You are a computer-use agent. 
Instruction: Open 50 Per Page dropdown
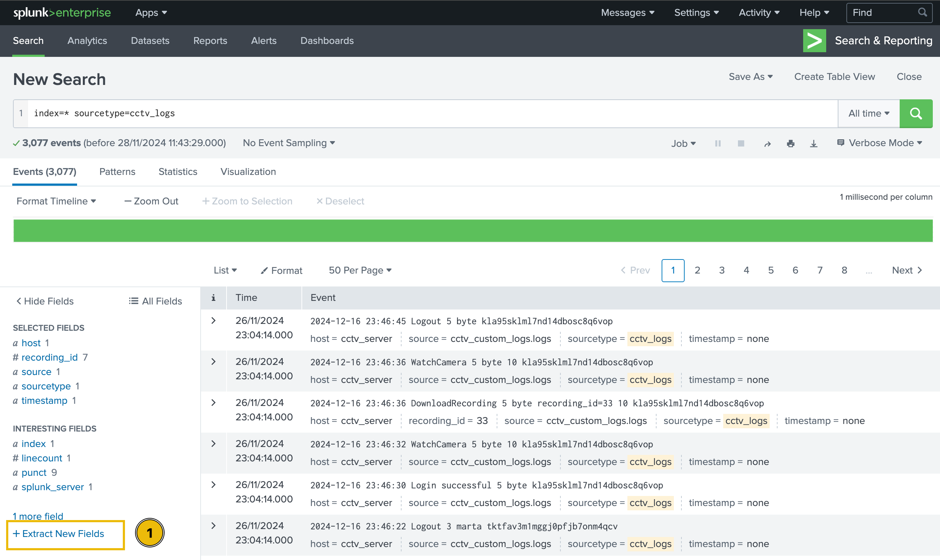pyautogui.click(x=360, y=270)
